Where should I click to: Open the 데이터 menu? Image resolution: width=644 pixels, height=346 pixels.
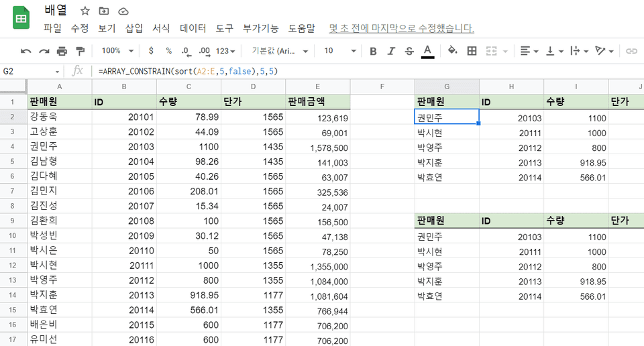193,28
